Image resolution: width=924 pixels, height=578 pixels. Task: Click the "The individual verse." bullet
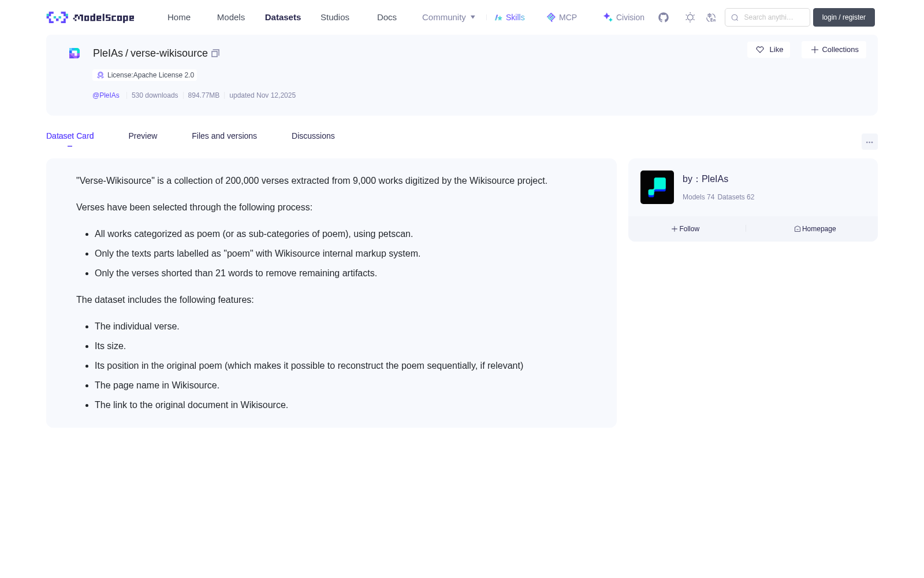click(137, 327)
